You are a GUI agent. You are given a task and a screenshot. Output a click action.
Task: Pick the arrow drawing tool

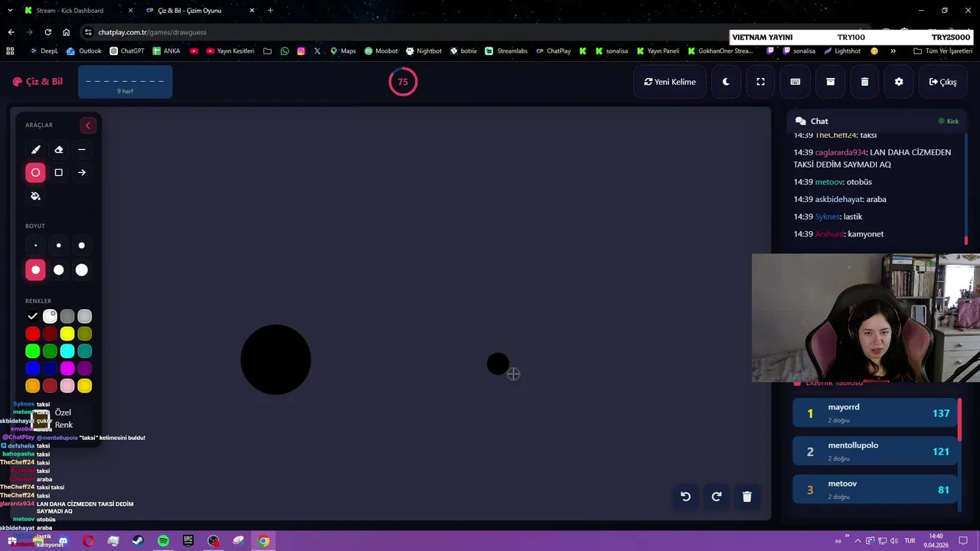[81, 173]
